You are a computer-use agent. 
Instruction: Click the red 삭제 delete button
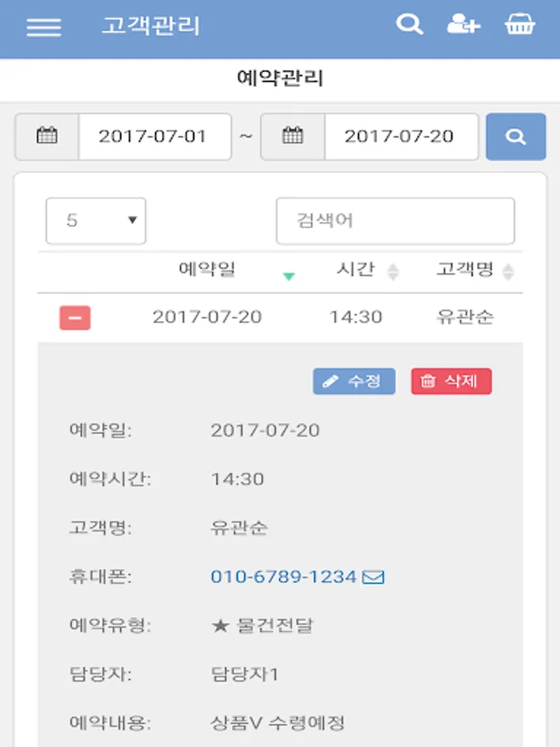coord(451,381)
